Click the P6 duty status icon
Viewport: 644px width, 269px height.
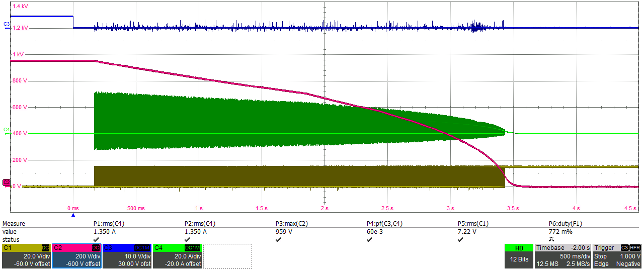(x=551, y=240)
